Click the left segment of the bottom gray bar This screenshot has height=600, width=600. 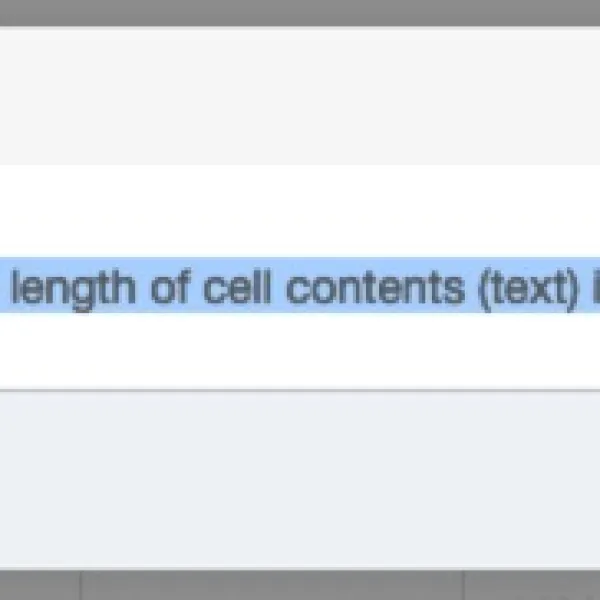[x=40, y=586]
